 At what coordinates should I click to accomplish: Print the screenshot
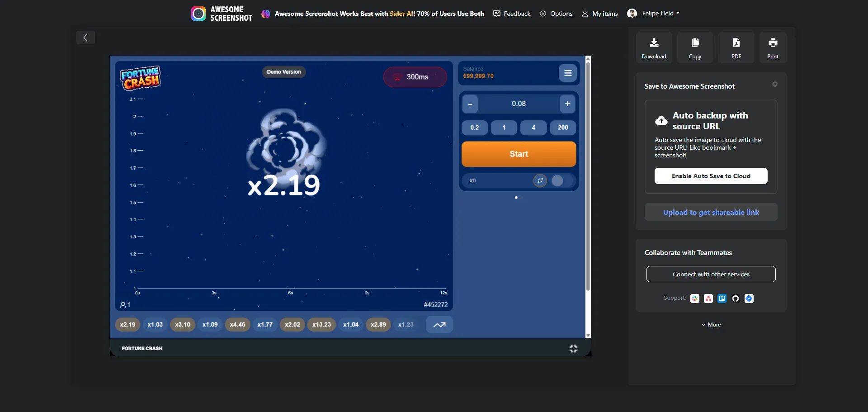pos(773,47)
